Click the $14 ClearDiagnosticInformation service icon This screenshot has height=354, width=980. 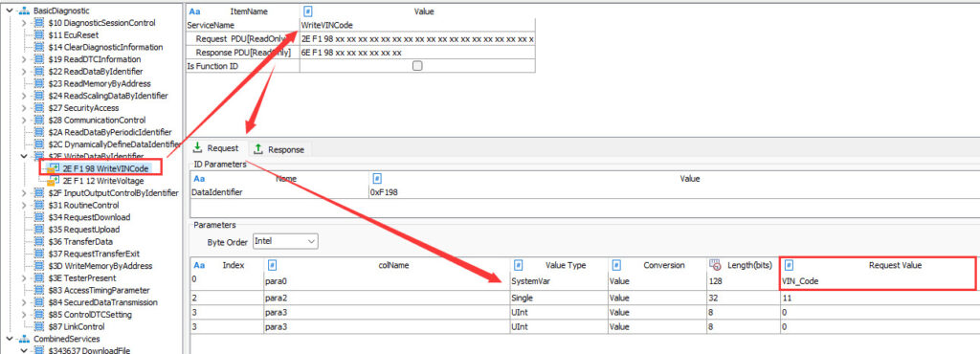(x=38, y=48)
